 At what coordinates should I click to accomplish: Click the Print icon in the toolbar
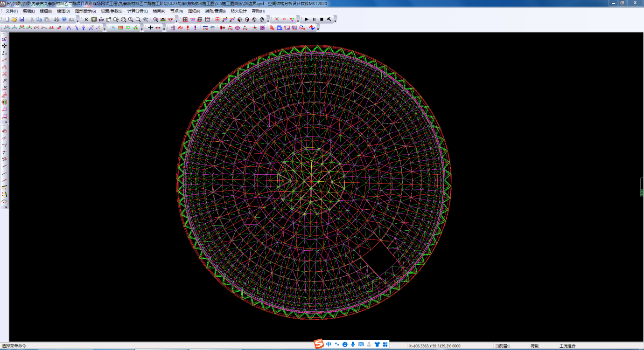(56, 20)
